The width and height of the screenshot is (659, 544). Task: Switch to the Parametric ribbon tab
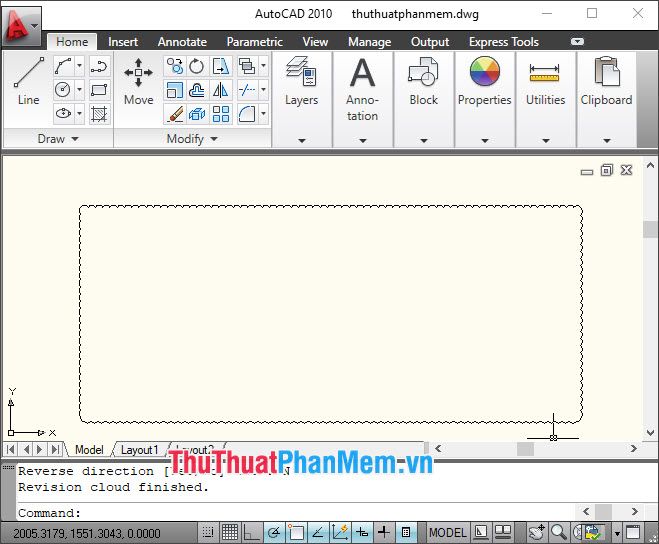click(x=254, y=42)
